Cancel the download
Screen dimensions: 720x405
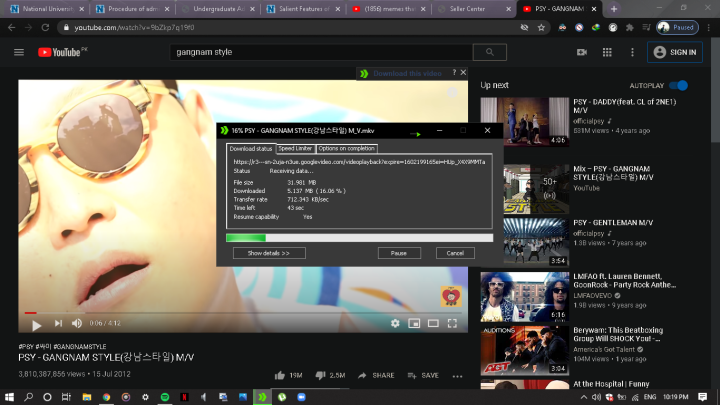click(x=455, y=253)
